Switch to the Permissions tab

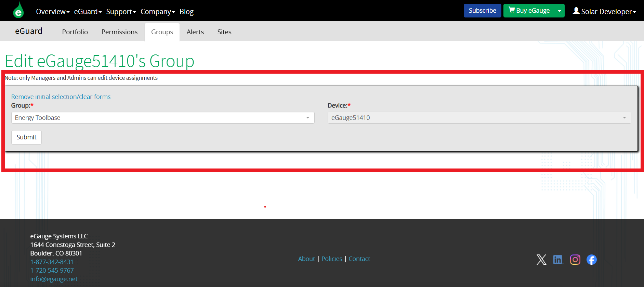119,32
